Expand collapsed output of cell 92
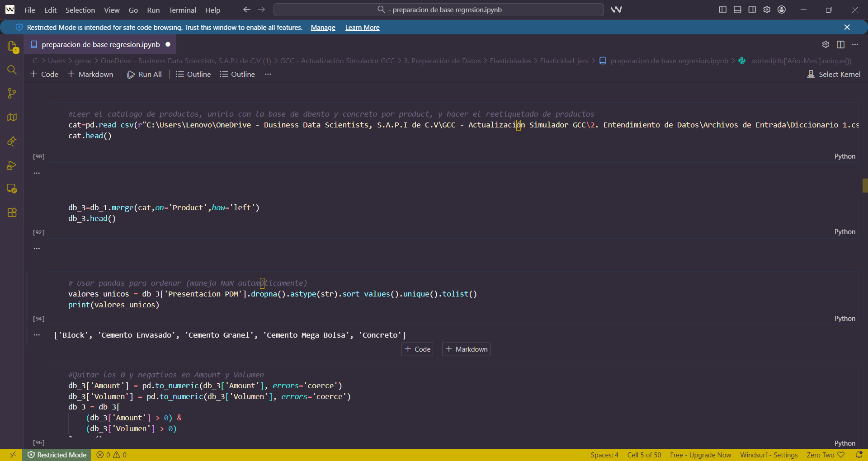This screenshot has height=461, width=868. point(37,249)
